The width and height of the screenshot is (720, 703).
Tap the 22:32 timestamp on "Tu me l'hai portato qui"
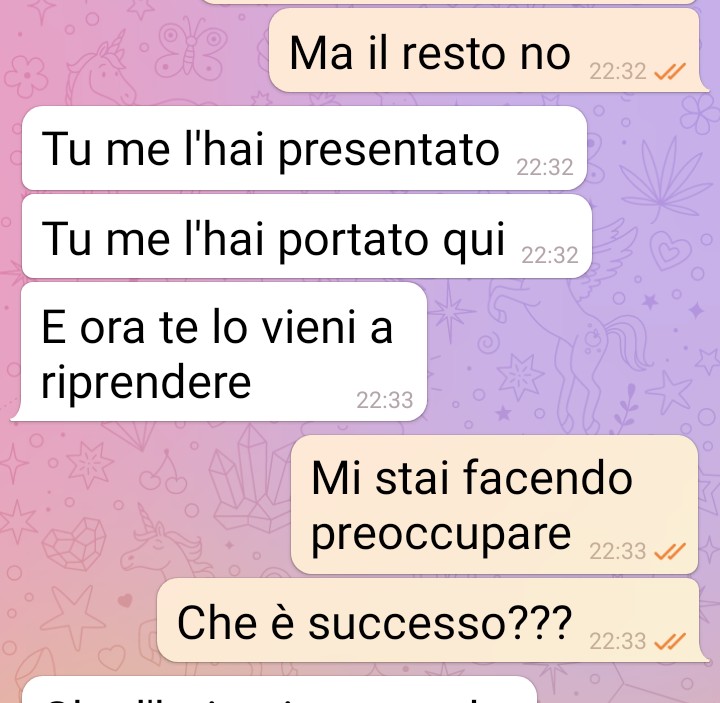(550, 255)
